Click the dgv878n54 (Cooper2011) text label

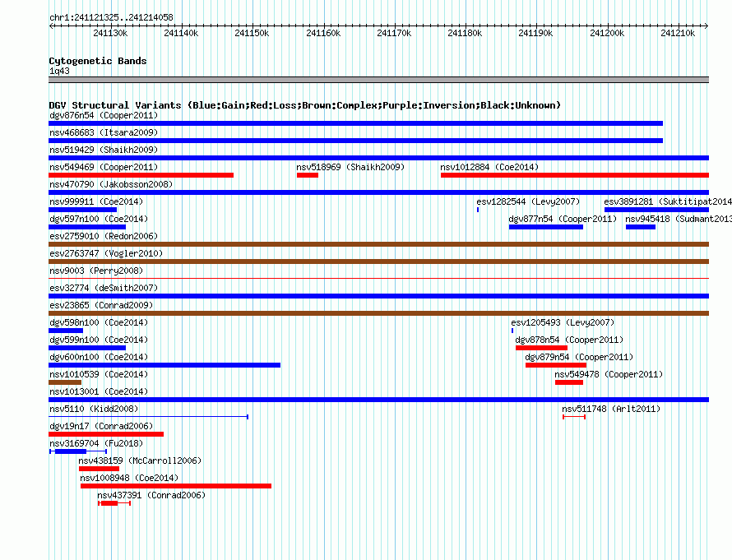coord(569,340)
